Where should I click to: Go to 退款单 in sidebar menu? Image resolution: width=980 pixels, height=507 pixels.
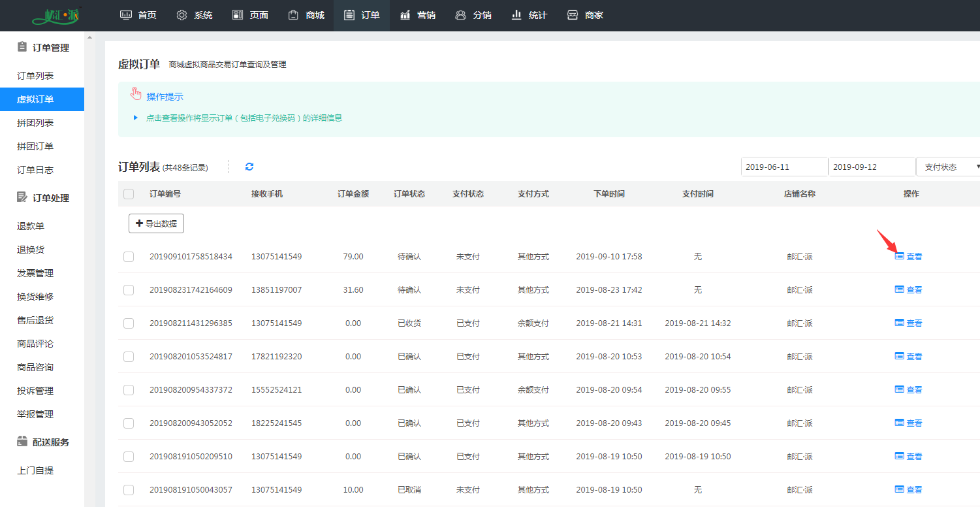31,226
